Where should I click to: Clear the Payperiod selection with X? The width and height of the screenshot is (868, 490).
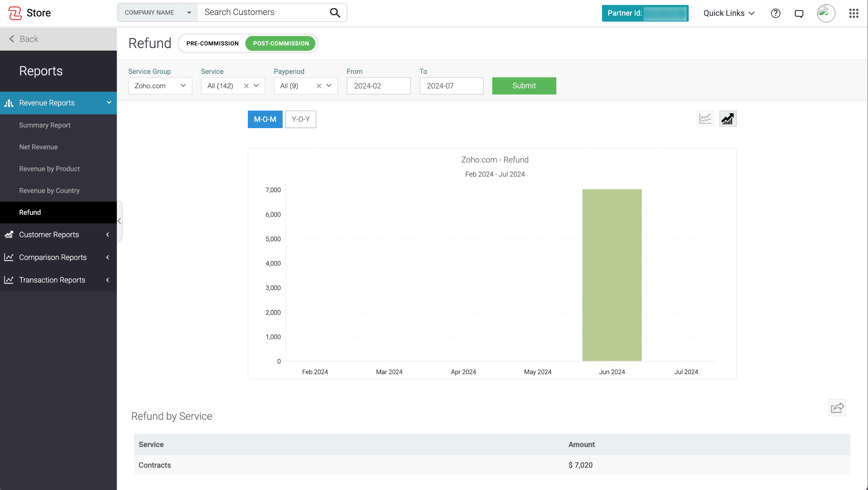point(319,86)
